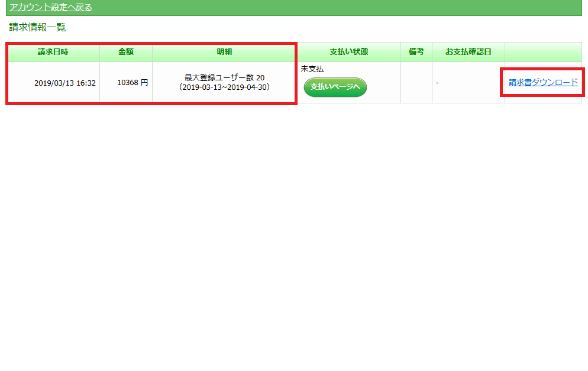Click the お支払確認日 column header

coord(469,52)
